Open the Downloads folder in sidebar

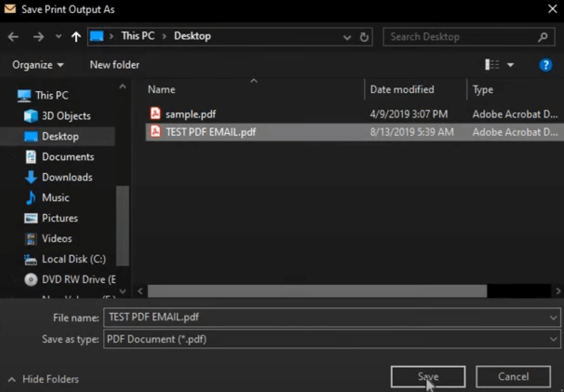(x=67, y=178)
